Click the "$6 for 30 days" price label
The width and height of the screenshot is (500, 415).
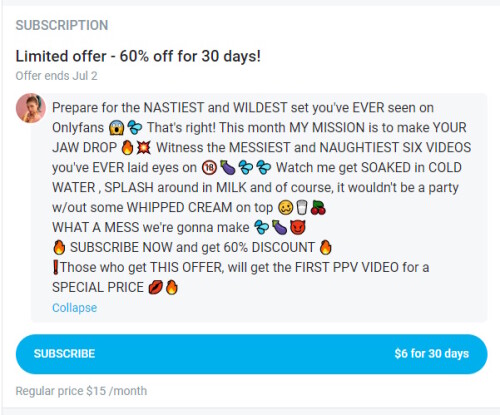click(432, 354)
